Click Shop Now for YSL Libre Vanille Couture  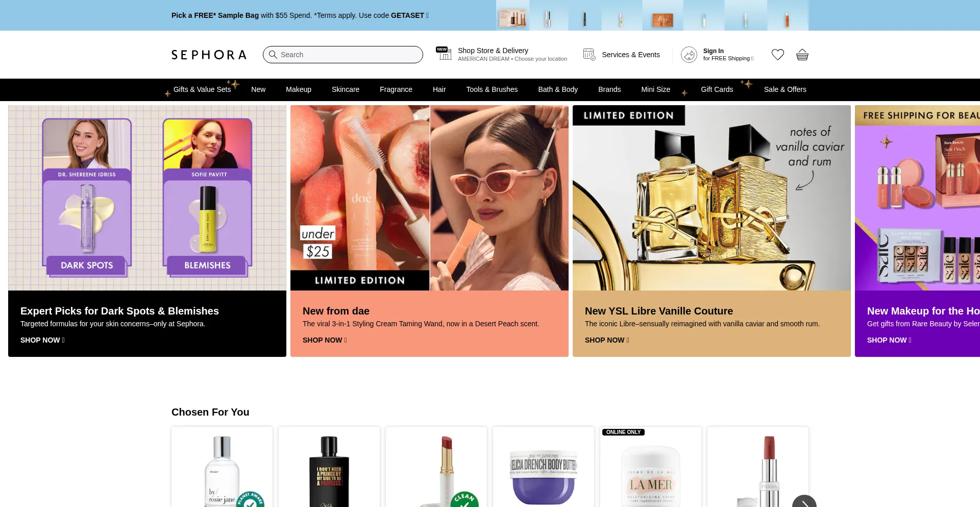[606, 340]
